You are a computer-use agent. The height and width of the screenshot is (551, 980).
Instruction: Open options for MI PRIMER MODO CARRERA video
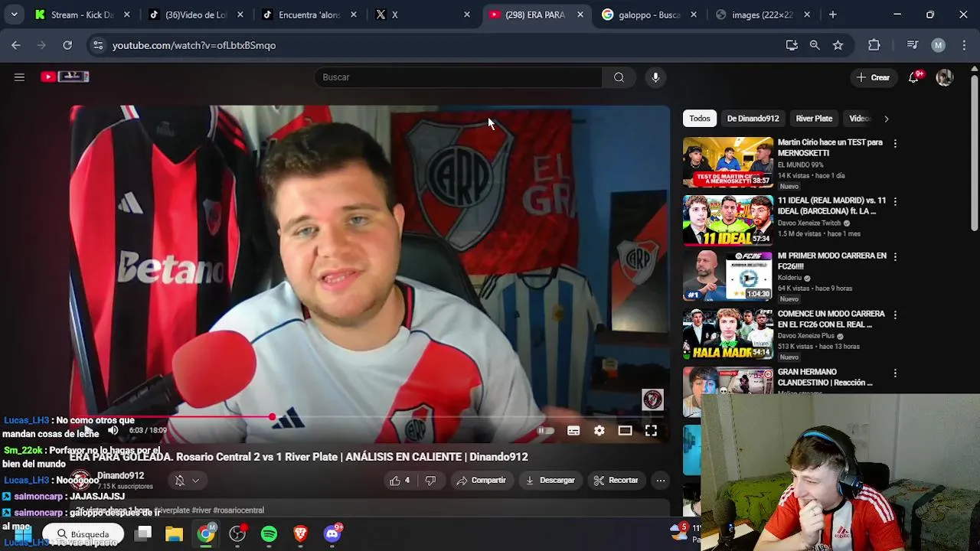[895, 256]
